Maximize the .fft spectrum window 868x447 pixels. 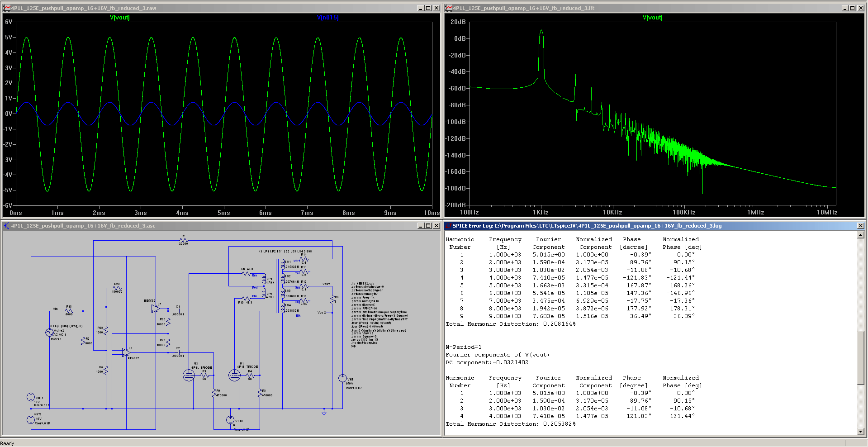click(x=852, y=8)
